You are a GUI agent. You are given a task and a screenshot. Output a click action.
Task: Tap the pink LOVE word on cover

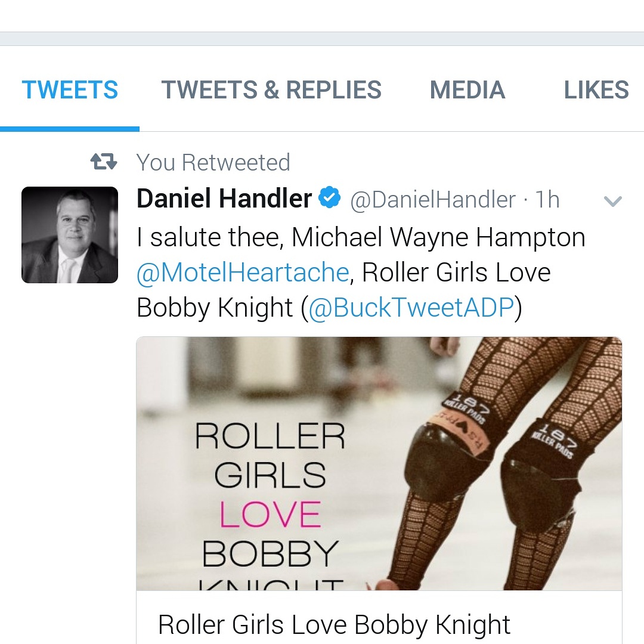click(270, 515)
